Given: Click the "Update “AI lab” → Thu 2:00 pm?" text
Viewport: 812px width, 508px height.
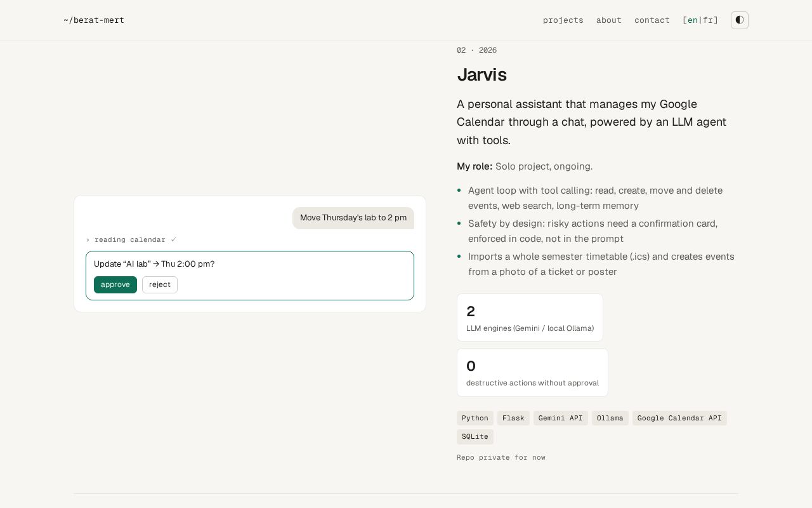Looking at the screenshot, I should [154, 264].
